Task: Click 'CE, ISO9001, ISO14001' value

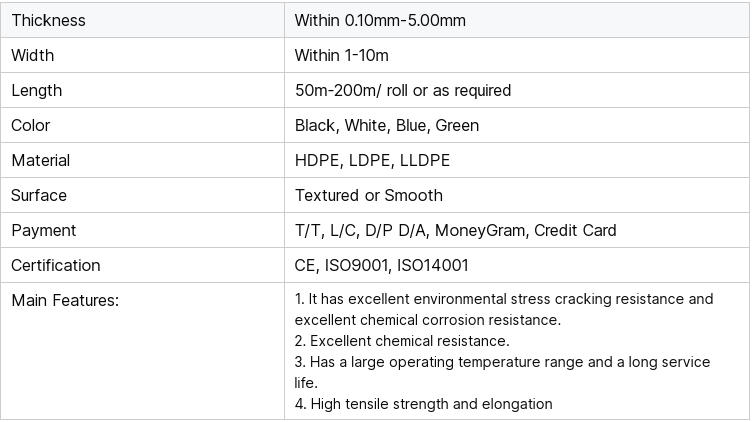Action: point(381,265)
